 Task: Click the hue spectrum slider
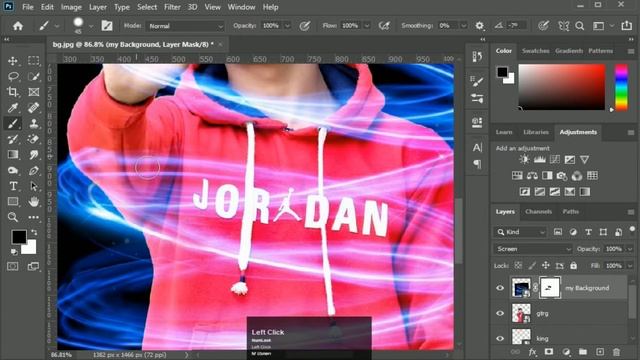click(x=621, y=87)
